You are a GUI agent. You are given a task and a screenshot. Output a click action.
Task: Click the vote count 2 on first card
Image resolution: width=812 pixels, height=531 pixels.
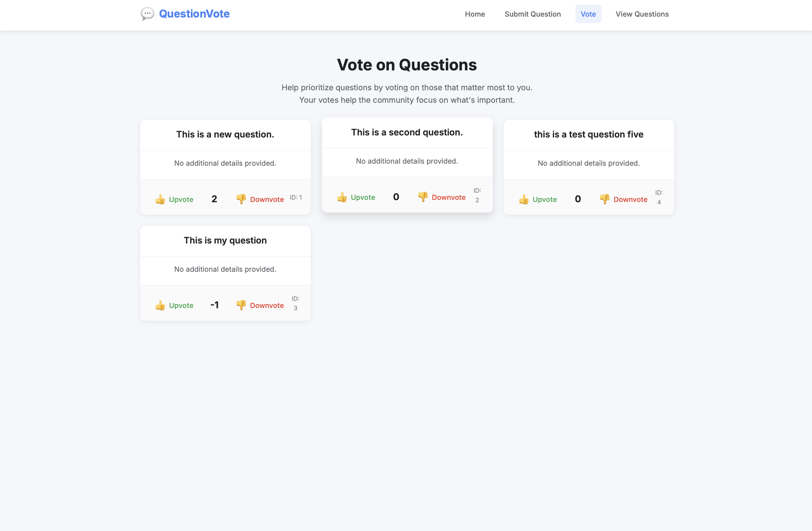coord(214,199)
